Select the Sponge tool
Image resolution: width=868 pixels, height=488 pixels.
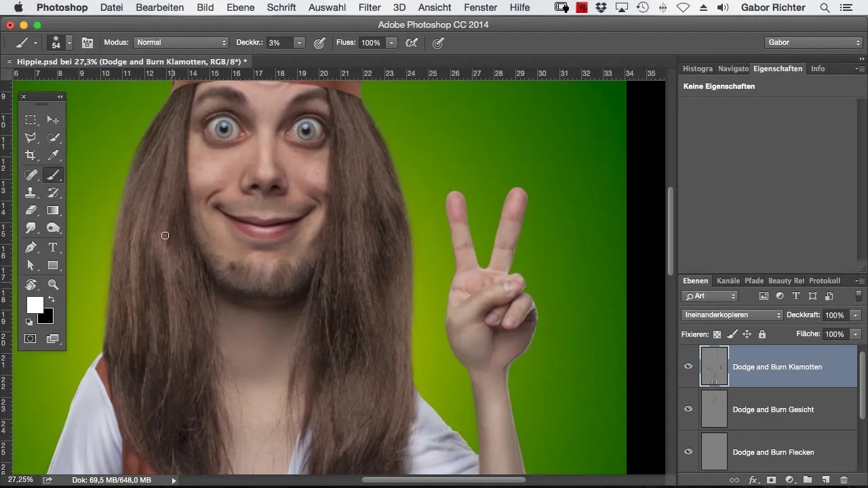pos(53,229)
